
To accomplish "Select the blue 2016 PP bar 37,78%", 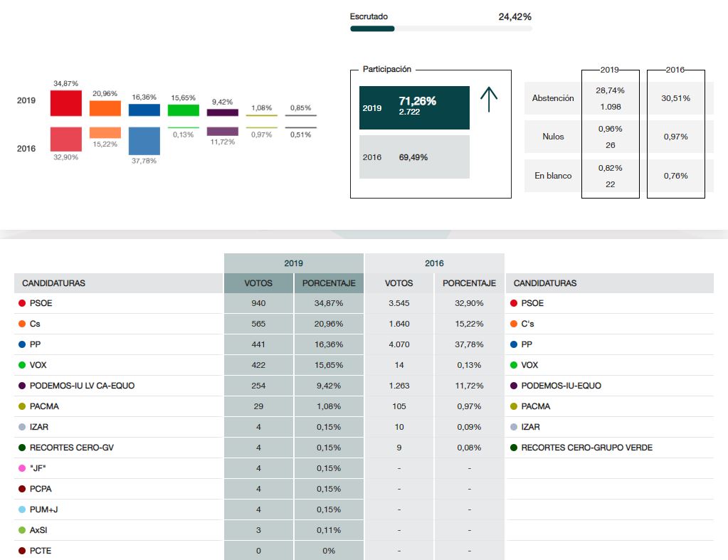I will coord(144,140).
